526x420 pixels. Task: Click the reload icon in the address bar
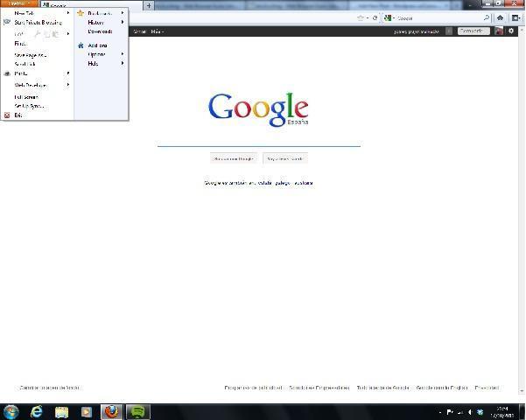[375, 17]
